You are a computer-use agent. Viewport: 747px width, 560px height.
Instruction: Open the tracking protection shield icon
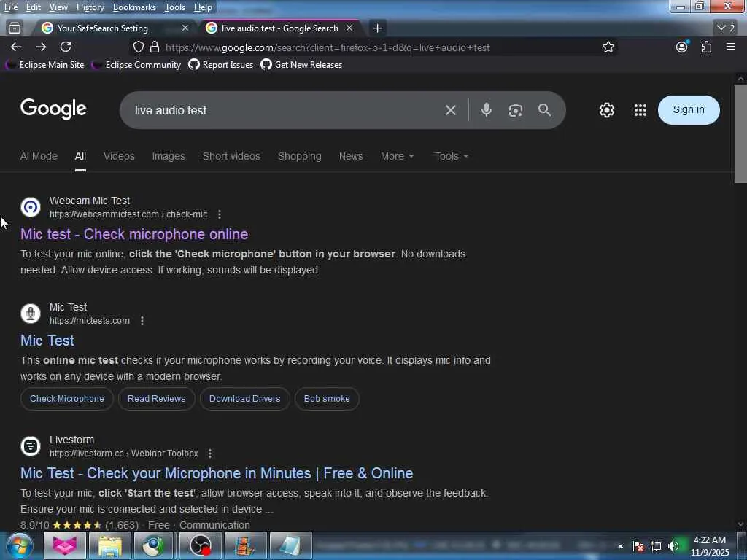pos(138,47)
